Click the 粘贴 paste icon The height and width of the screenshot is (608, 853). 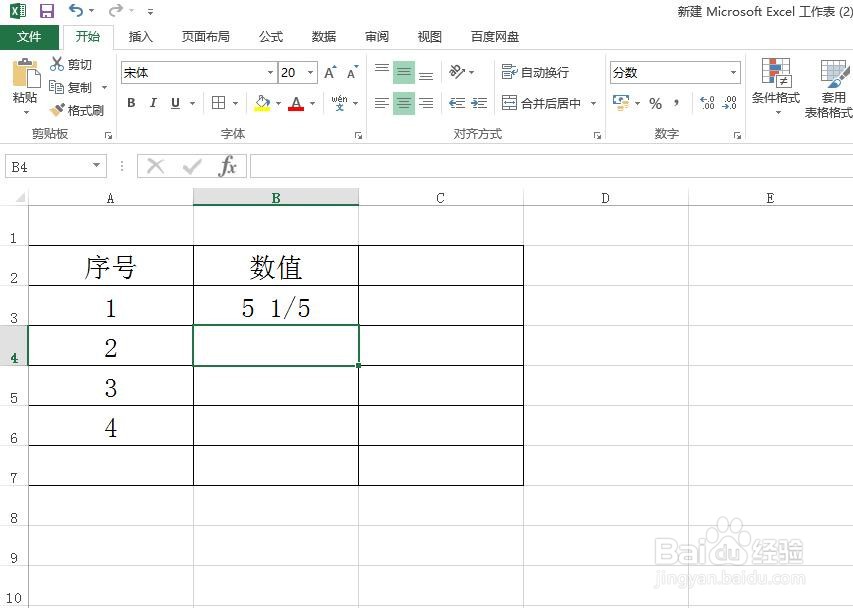[26, 73]
